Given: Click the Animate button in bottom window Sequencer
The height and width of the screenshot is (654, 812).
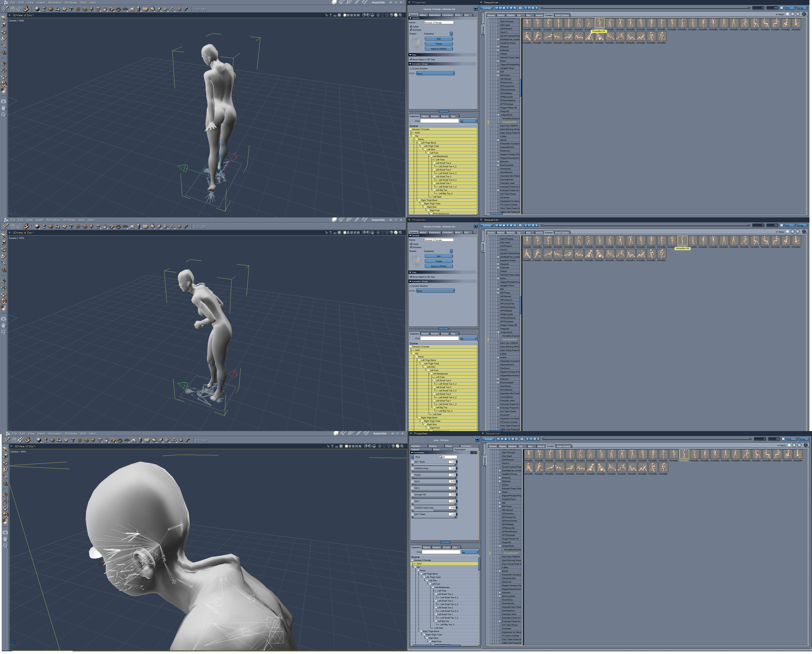Looking at the screenshot, I should click(x=489, y=439).
